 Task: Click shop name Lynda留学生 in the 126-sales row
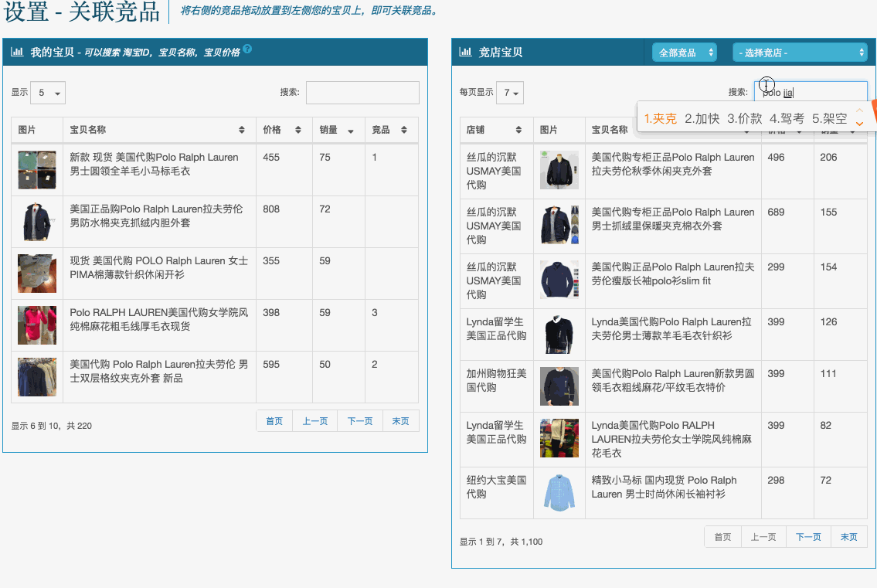pos(496,329)
